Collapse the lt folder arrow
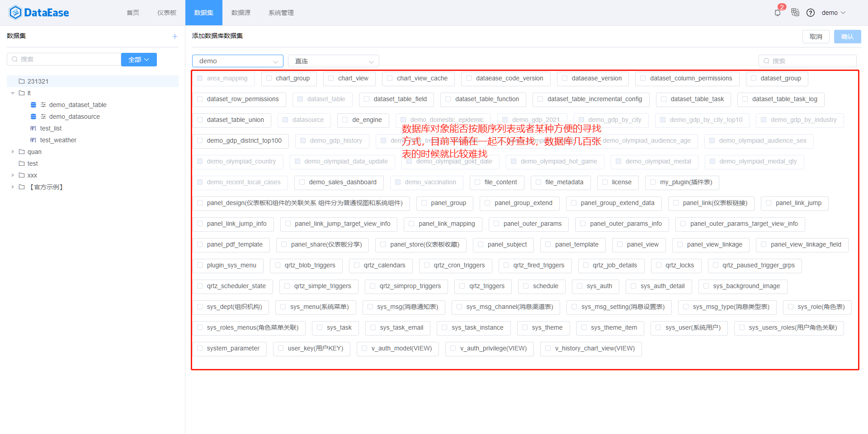868x434 pixels. click(13, 93)
